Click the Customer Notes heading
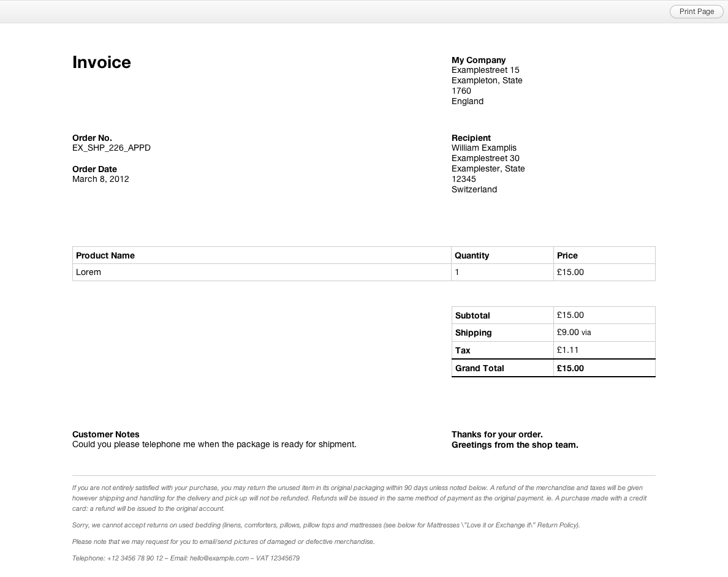728x577 pixels. (x=106, y=434)
